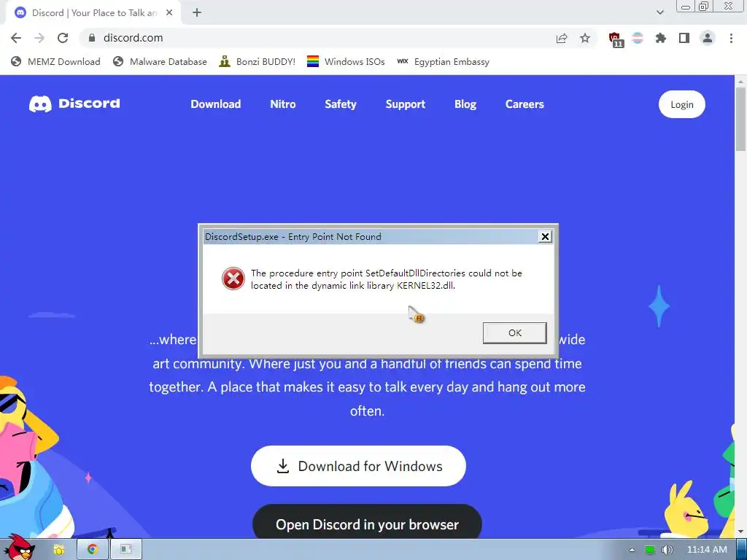The image size is (747, 560).
Task: Open the red shield extension with badge 11
Action: pos(616,39)
